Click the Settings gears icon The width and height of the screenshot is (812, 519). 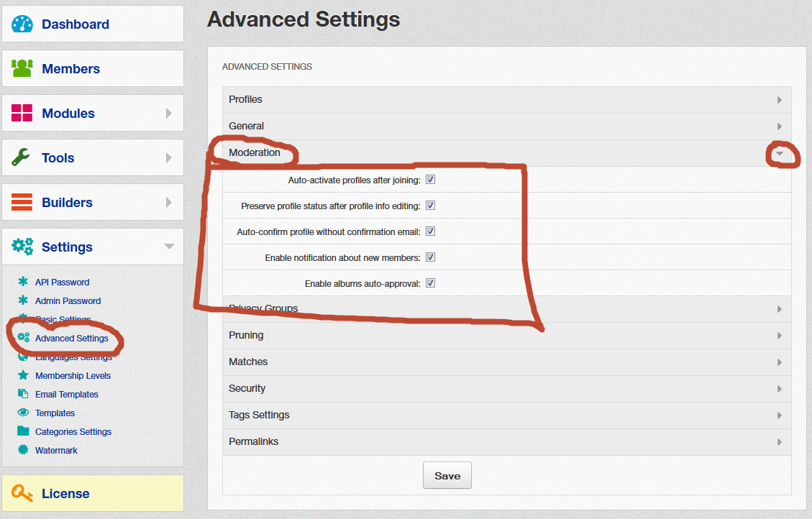click(22, 247)
